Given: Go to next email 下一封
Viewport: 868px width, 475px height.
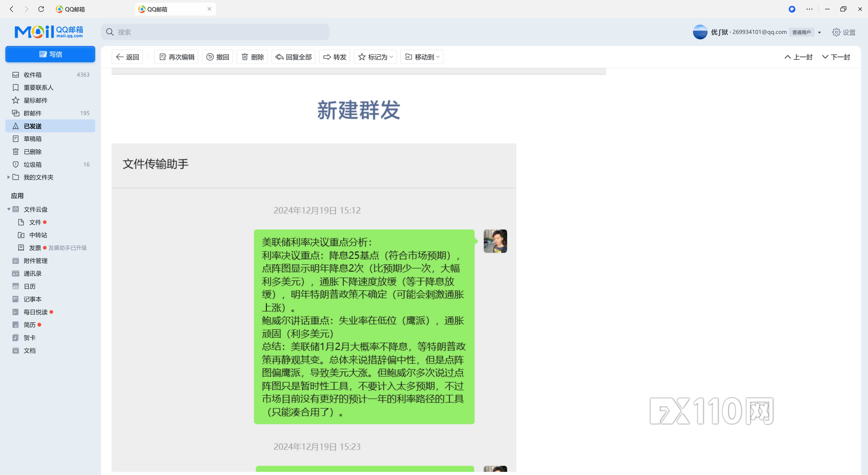Looking at the screenshot, I should click(836, 57).
